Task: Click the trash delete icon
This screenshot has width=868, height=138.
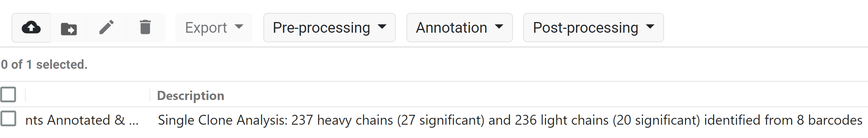Action: point(145,27)
